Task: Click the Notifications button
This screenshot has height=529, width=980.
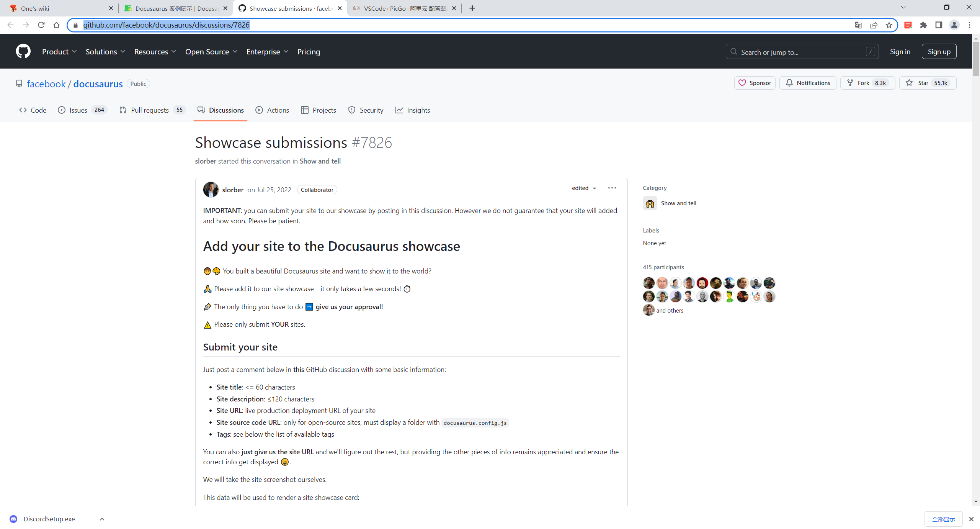Action: click(x=808, y=83)
